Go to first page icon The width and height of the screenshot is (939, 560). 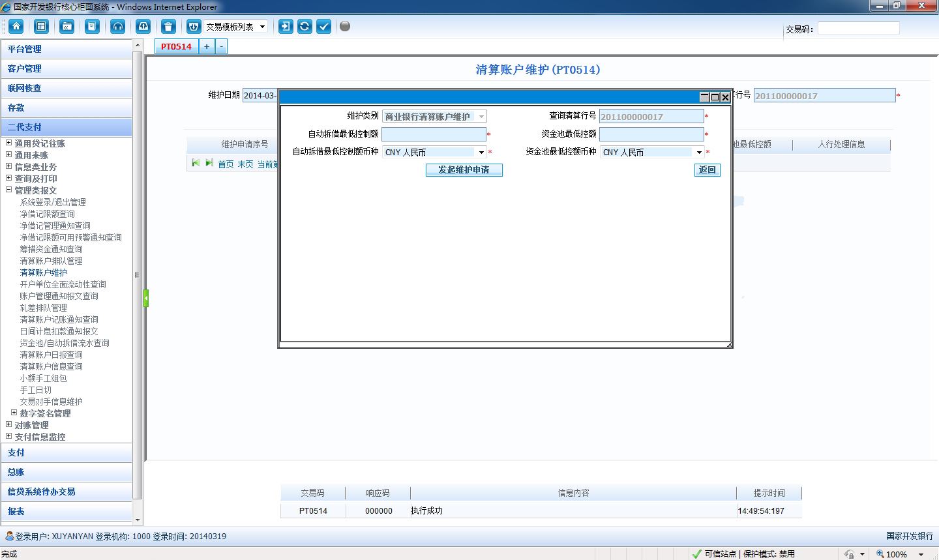196,162
